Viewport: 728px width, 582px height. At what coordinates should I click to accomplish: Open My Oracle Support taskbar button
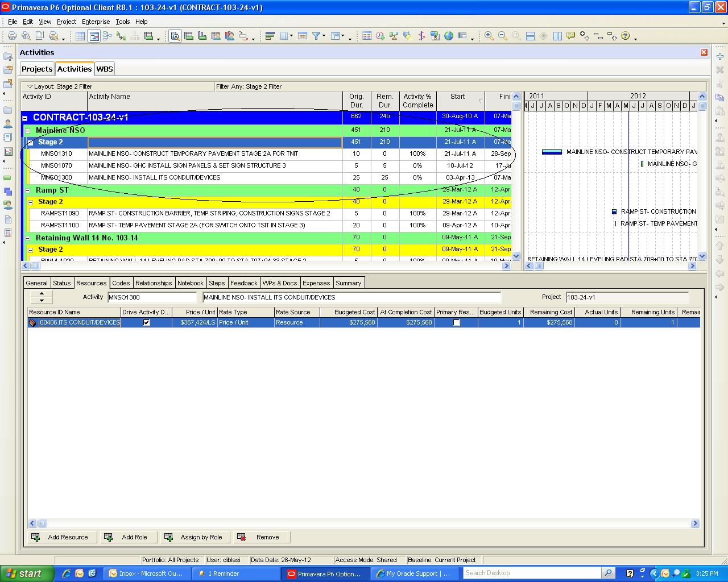point(413,573)
